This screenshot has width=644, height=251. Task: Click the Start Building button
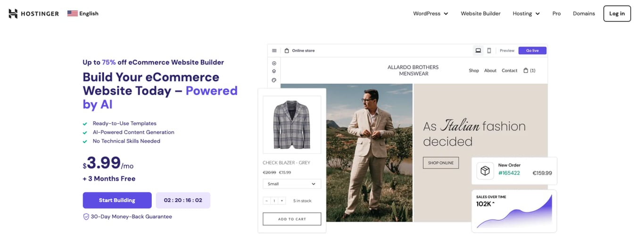[117, 200]
